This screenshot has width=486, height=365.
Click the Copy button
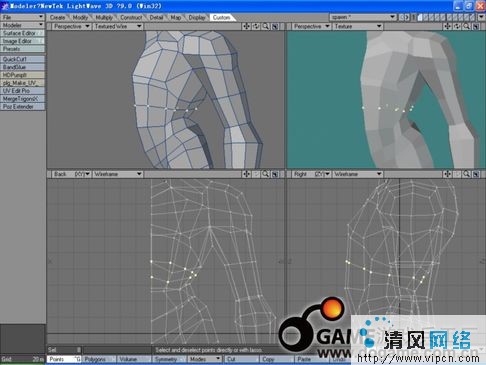276,359
